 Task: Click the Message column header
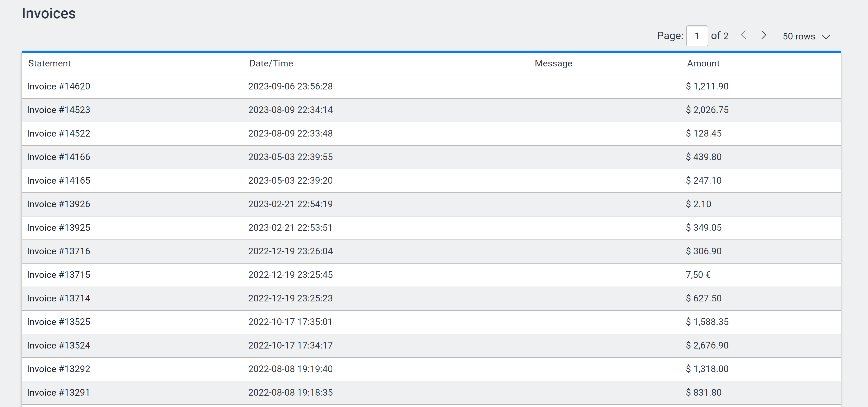[553, 64]
